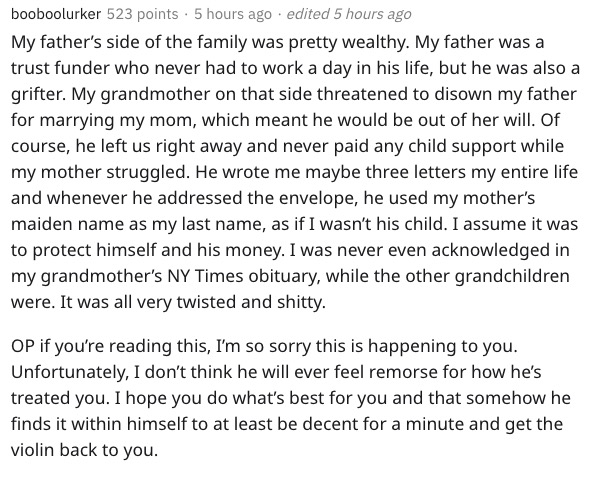Click OP at the second paragraph start
This screenshot has height=479, width=613.
23,346
